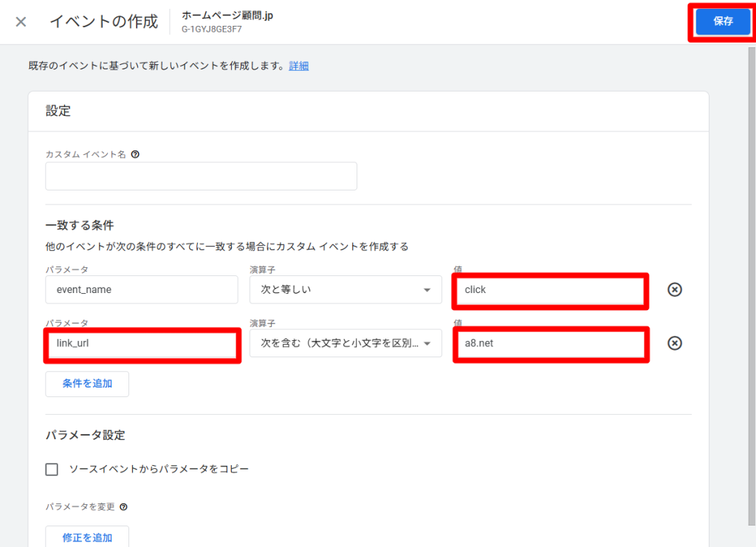Click the ホームページ顧問.jp property name

tap(227, 16)
